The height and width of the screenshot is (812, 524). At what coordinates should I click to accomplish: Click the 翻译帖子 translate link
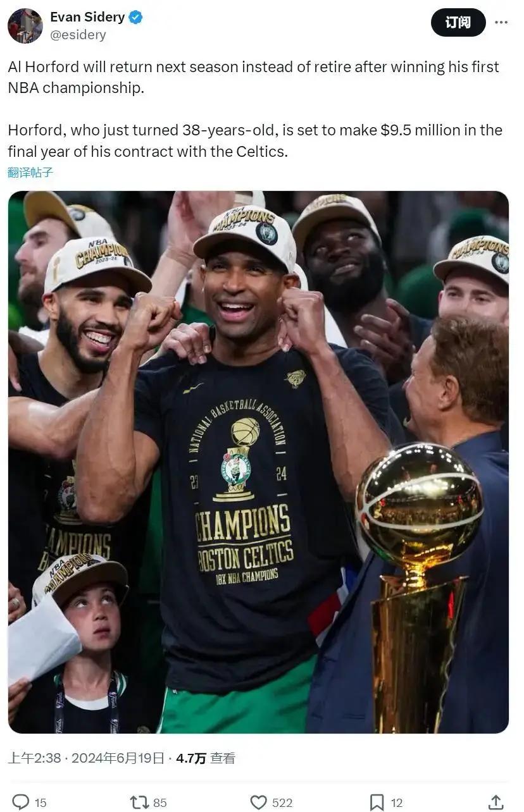tap(30, 172)
